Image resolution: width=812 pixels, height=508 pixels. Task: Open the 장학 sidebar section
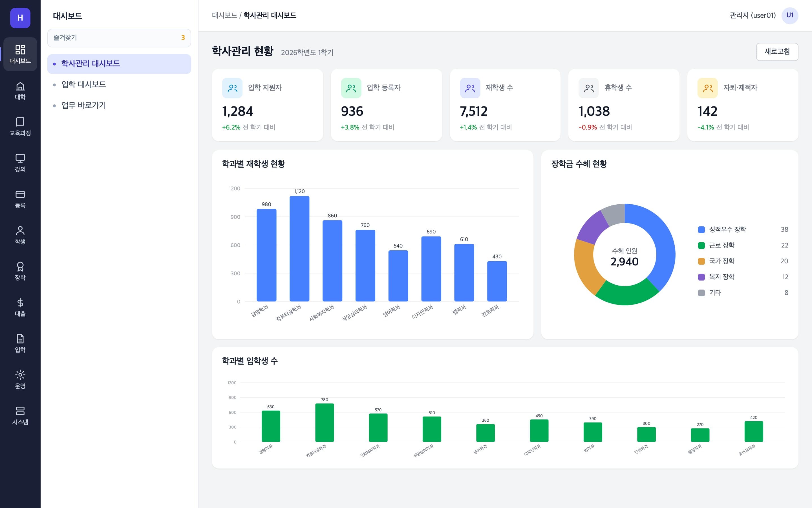tap(20, 271)
